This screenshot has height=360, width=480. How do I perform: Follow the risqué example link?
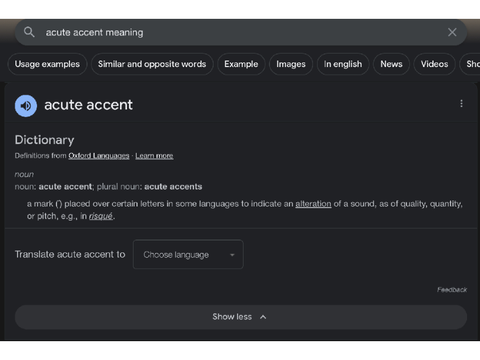pyautogui.click(x=101, y=216)
